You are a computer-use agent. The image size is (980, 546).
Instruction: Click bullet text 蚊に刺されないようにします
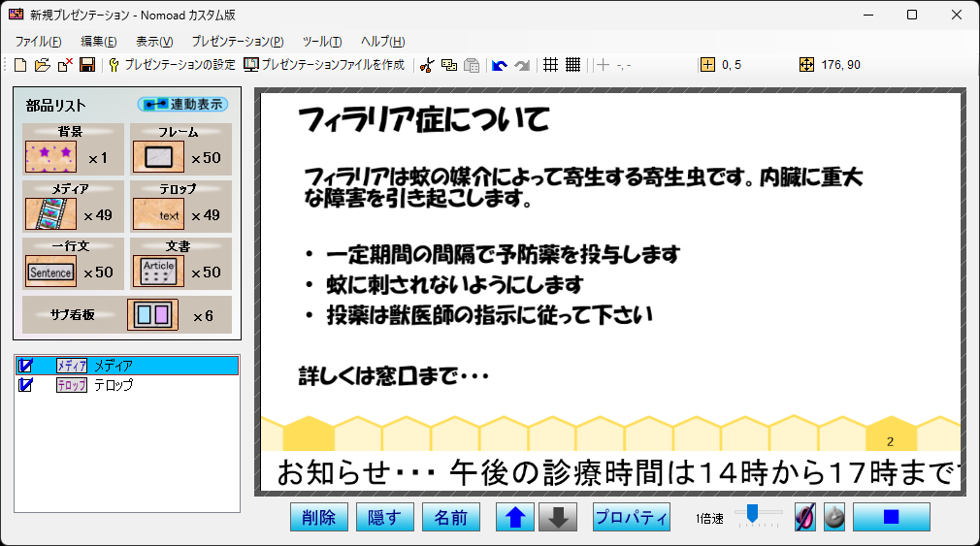coord(454,285)
